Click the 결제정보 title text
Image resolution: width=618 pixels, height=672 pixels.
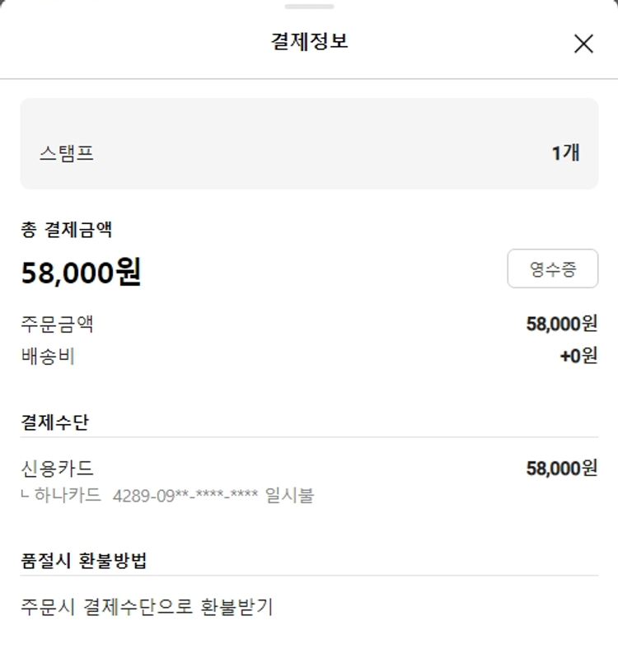pos(309,41)
